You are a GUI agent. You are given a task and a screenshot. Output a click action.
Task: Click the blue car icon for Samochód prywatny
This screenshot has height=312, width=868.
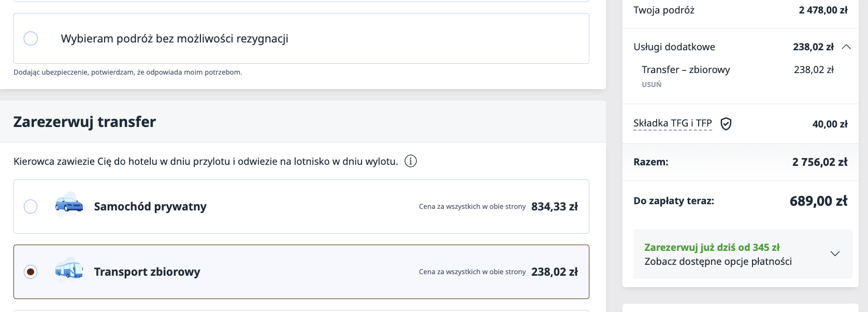tap(69, 206)
